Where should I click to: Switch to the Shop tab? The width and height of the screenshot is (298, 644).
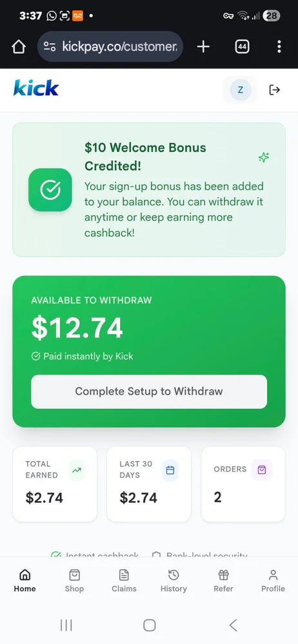pyautogui.click(x=75, y=581)
